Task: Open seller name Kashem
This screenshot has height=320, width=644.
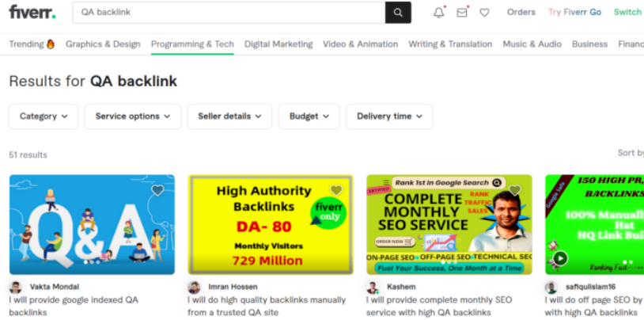Action: pyautogui.click(x=401, y=287)
